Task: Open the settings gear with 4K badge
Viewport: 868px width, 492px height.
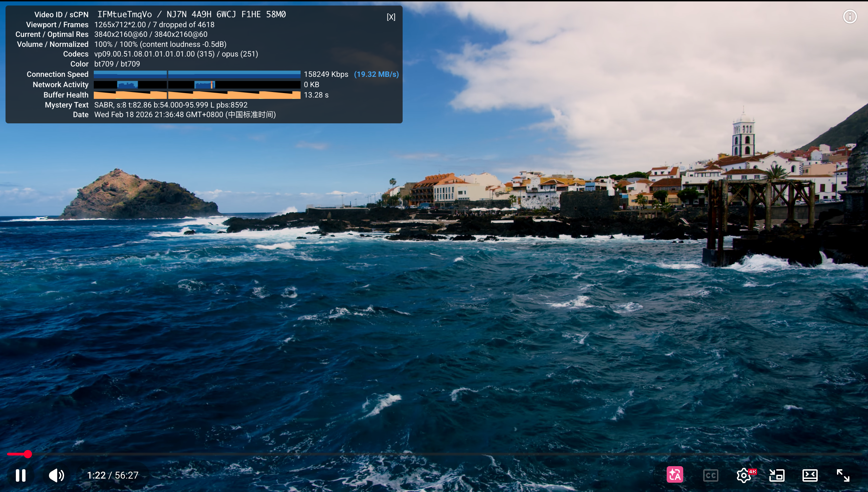Action: [x=744, y=475]
